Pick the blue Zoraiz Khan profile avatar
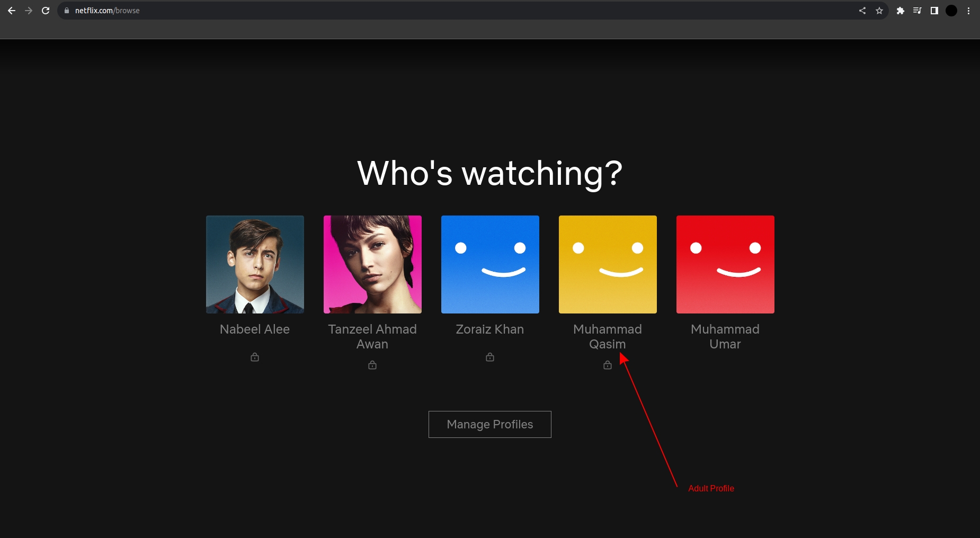The height and width of the screenshot is (538, 980). pos(490,264)
